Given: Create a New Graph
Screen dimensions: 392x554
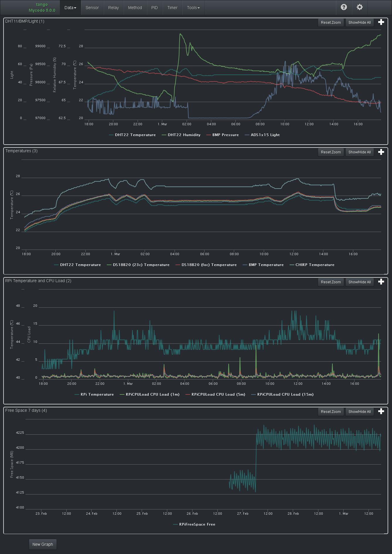Looking at the screenshot, I should (43, 544).
